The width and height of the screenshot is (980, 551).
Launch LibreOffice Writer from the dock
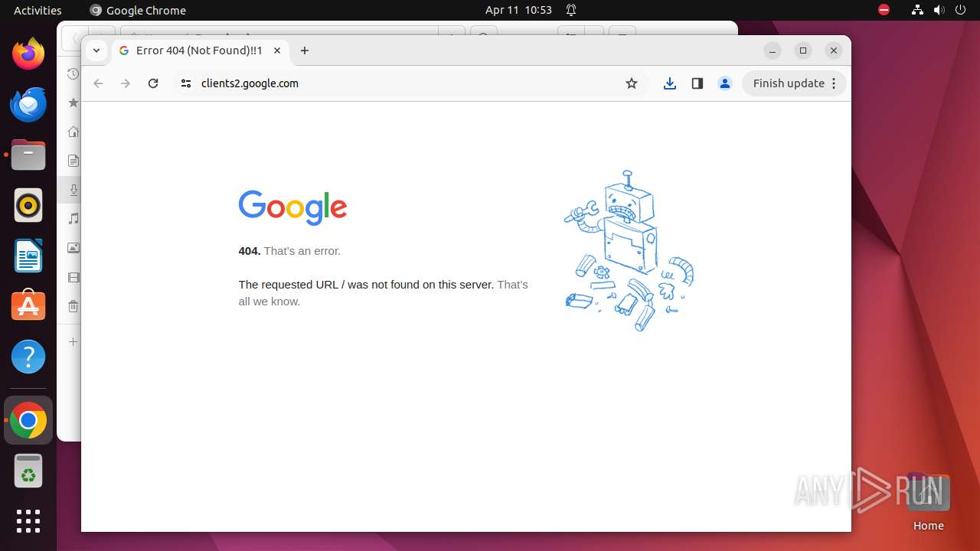[28, 256]
